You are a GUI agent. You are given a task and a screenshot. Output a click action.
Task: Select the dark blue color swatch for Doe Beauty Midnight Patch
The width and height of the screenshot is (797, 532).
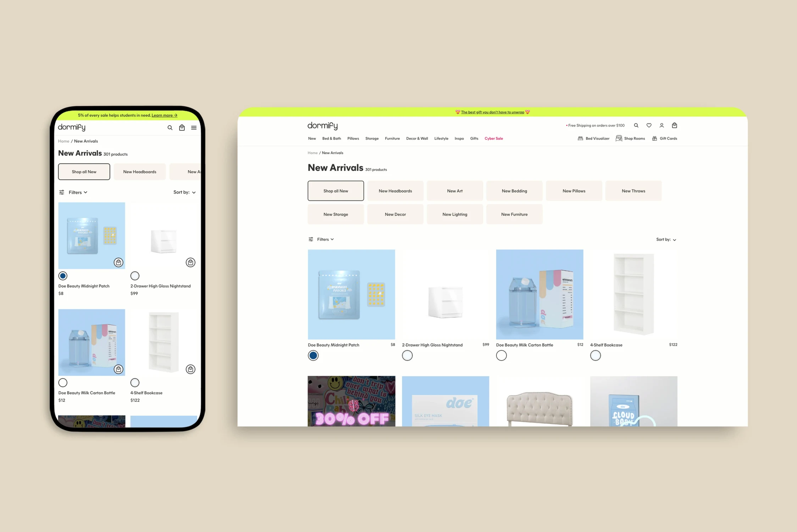(313, 355)
